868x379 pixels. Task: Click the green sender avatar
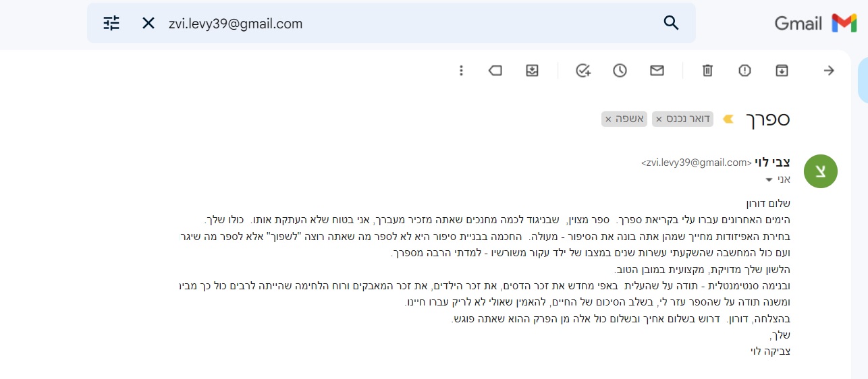point(821,171)
